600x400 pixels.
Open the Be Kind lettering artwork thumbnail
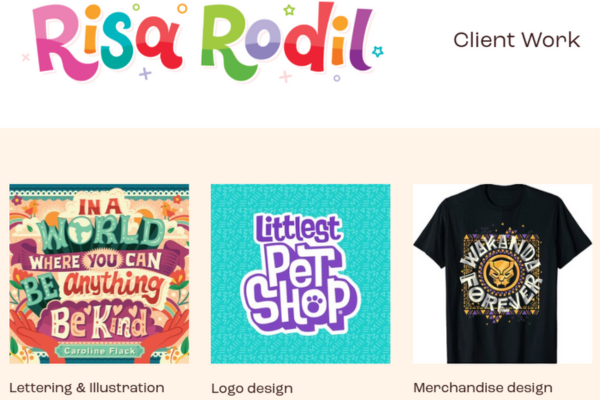coord(99,274)
